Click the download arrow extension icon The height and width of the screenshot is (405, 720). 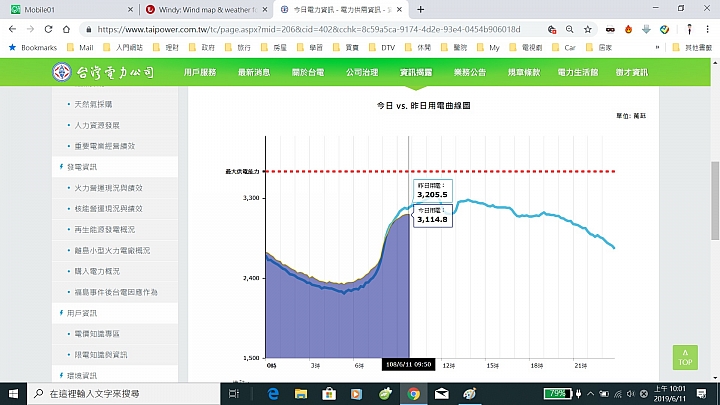[646, 29]
